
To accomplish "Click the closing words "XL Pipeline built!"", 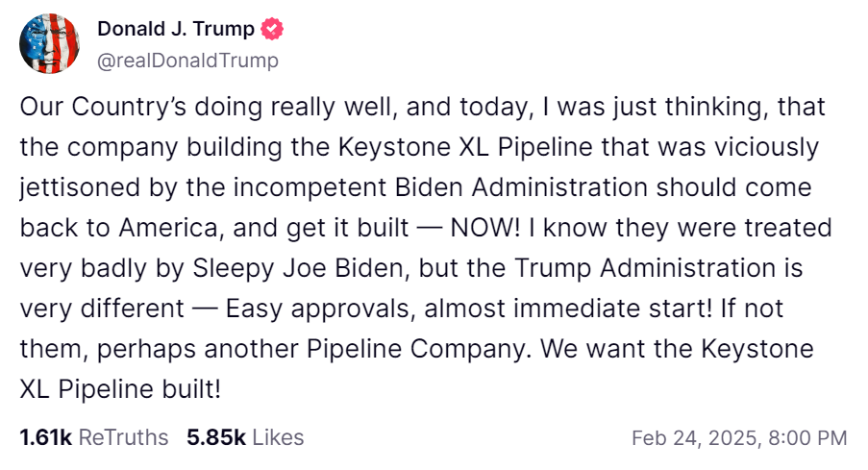I will [x=121, y=389].
